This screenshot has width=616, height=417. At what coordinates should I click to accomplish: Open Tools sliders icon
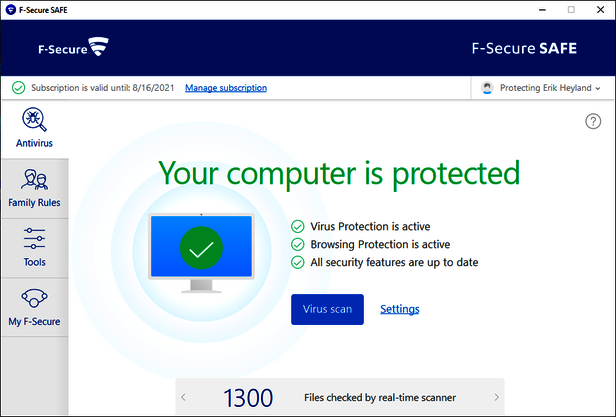pos(34,240)
